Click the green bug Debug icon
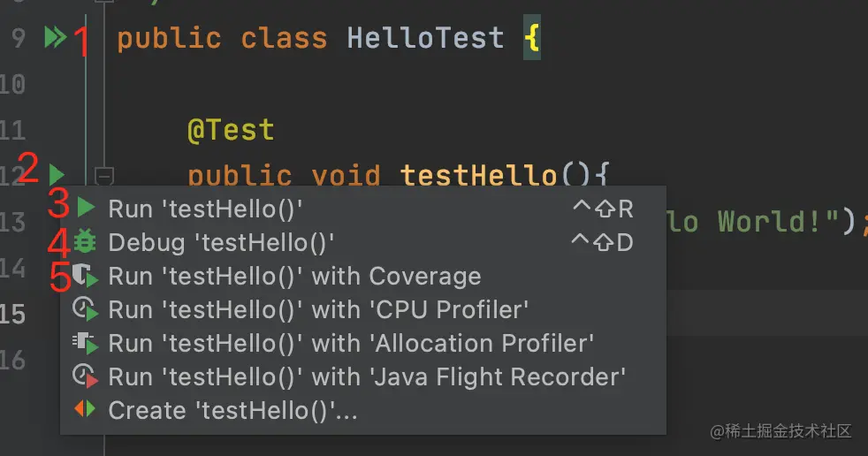 tap(85, 241)
